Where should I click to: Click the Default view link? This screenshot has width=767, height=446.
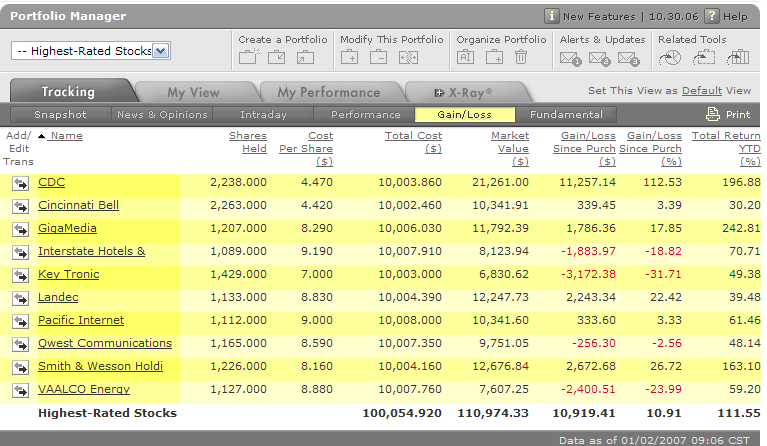702,91
